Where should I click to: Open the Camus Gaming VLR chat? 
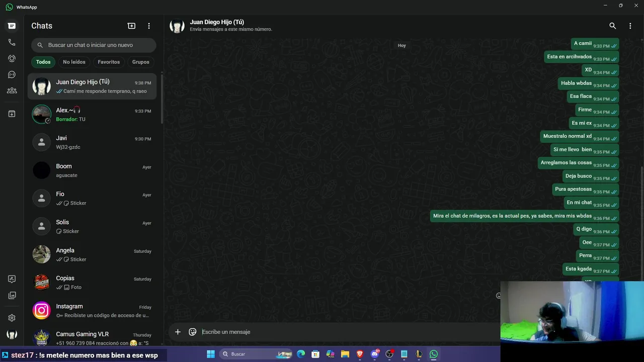coord(92,337)
